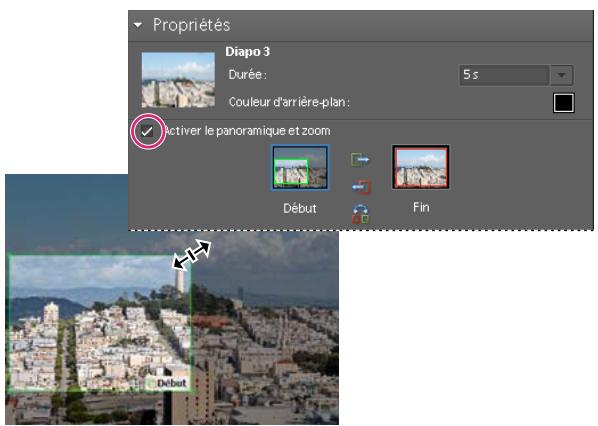Click the Fin label under thumbnail
Screen dimensions: 598x426
pos(421,207)
